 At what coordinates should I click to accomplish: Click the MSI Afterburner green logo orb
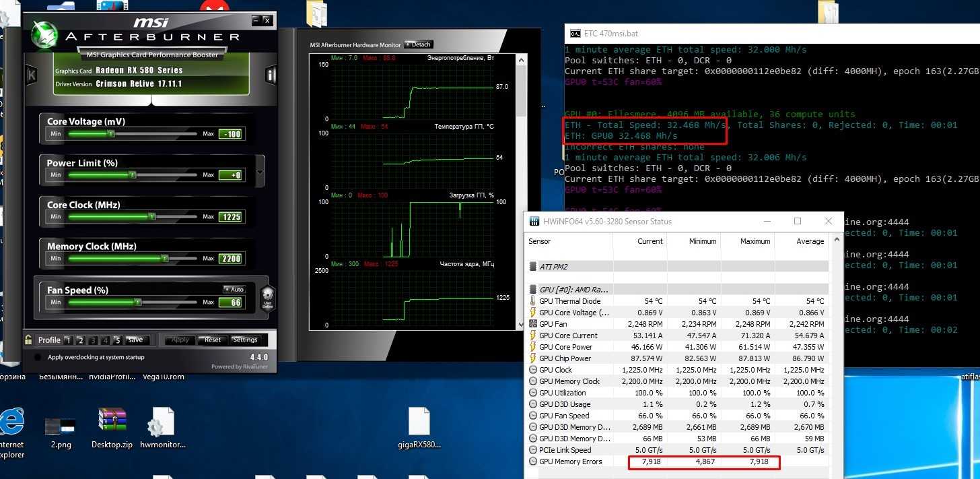point(45,36)
